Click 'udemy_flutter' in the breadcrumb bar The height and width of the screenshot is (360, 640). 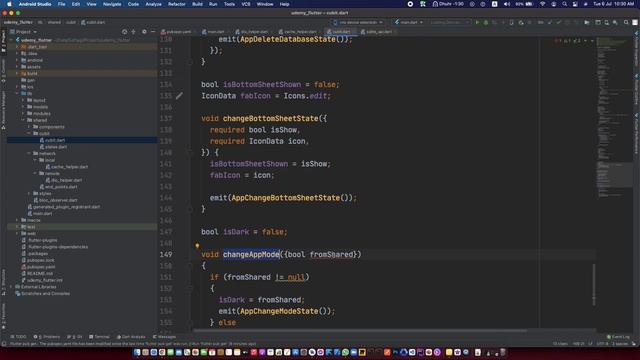(18, 22)
